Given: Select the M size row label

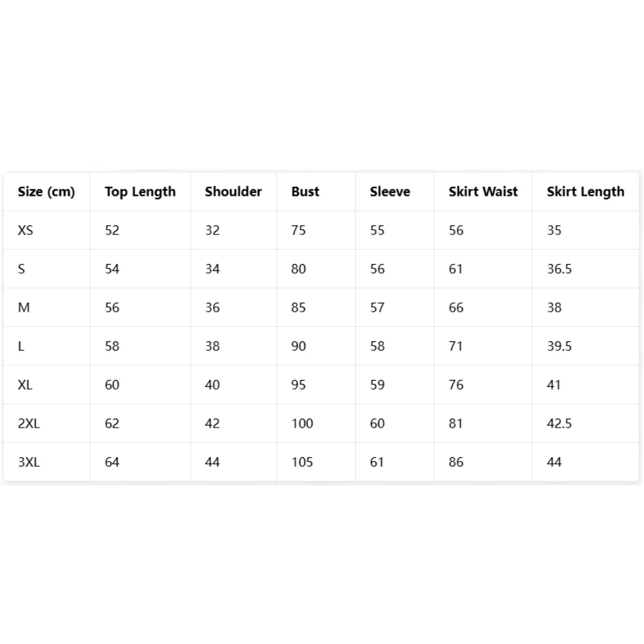Looking at the screenshot, I should (x=24, y=307).
